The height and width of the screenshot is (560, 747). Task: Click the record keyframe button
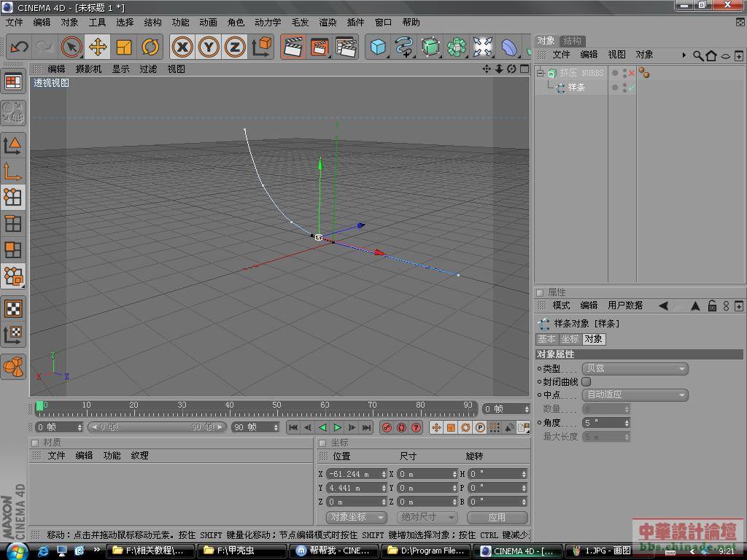[387, 427]
